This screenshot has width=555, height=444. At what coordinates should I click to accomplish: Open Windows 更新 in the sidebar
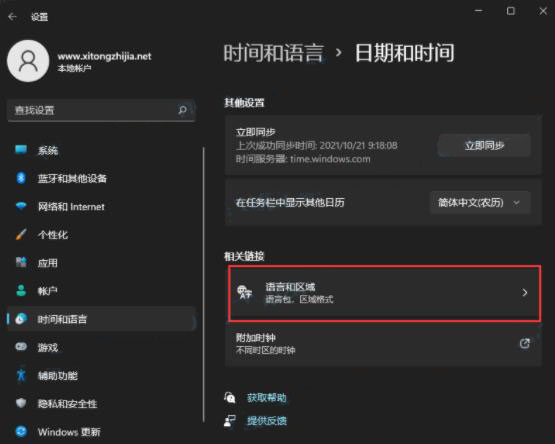coord(101,432)
